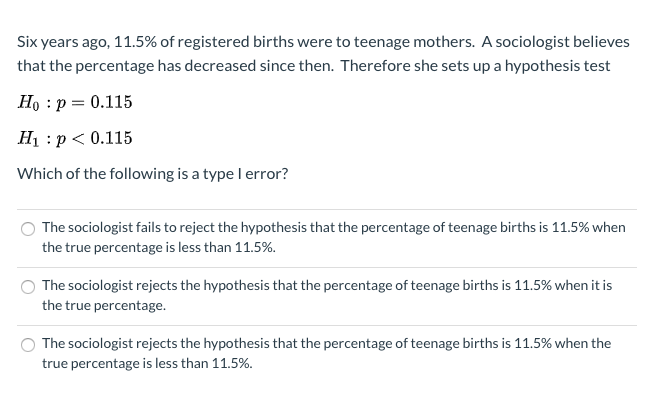This screenshot has width=652, height=402.
Task: Click the words "type I error?" in the question
Action: (x=248, y=173)
